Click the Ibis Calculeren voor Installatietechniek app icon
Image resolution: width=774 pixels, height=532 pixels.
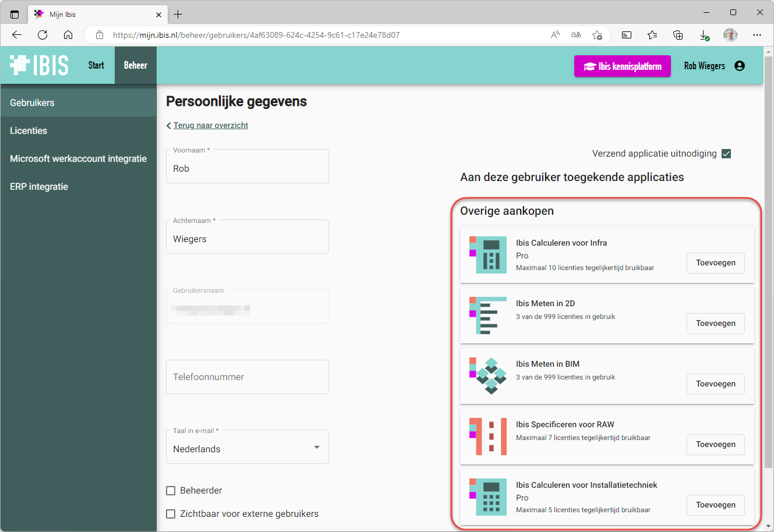pyautogui.click(x=488, y=497)
